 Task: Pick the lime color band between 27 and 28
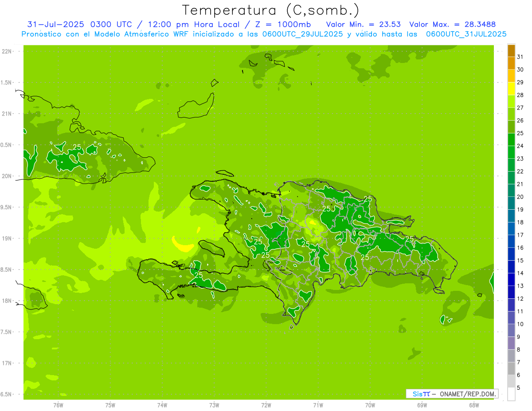pos(511,102)
